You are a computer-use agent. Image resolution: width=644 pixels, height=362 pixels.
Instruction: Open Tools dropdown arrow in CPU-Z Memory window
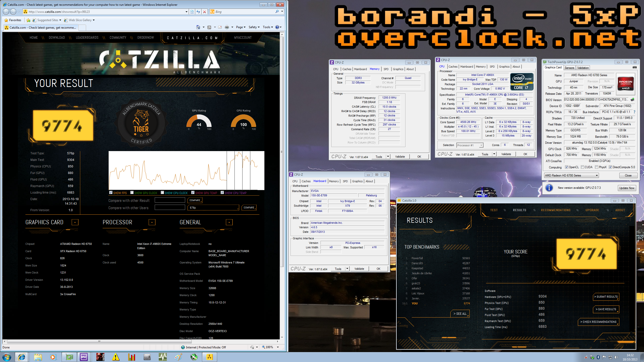click(x=388, y=157)
